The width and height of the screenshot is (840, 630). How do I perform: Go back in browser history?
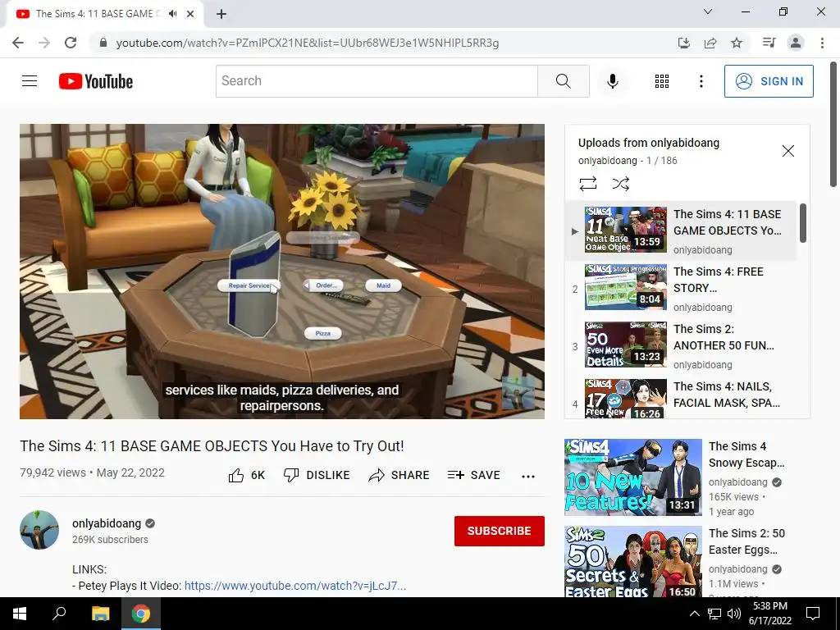[x=18, y=43]
